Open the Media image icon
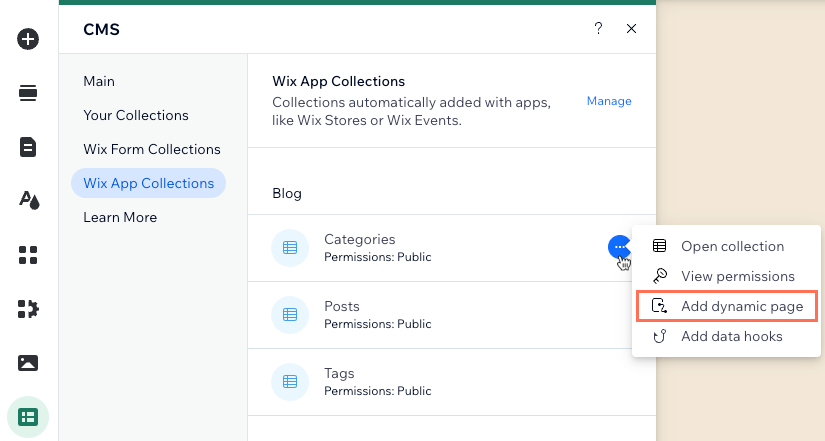The width and height of the screenshot is (825, 441). (28, 363)
